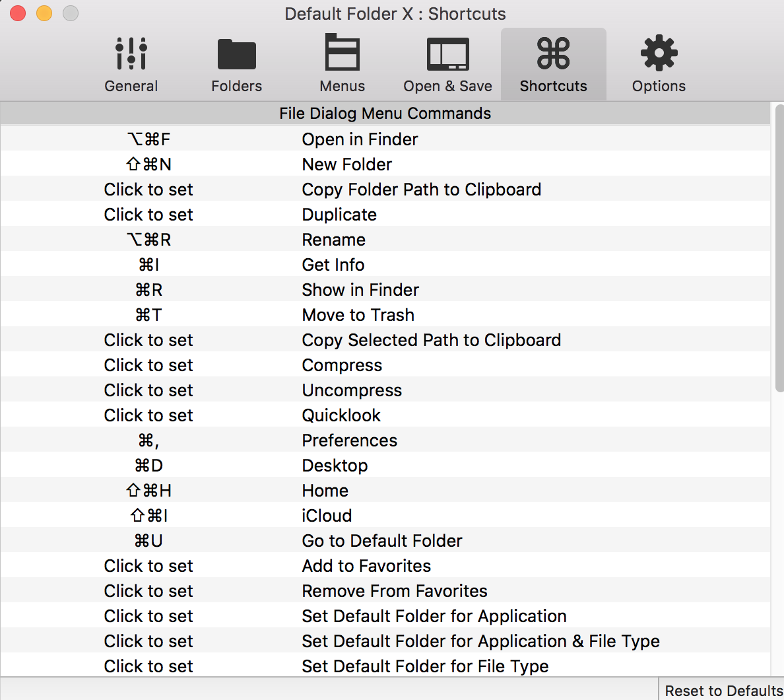Select the iCloud command label

[327, 515]
